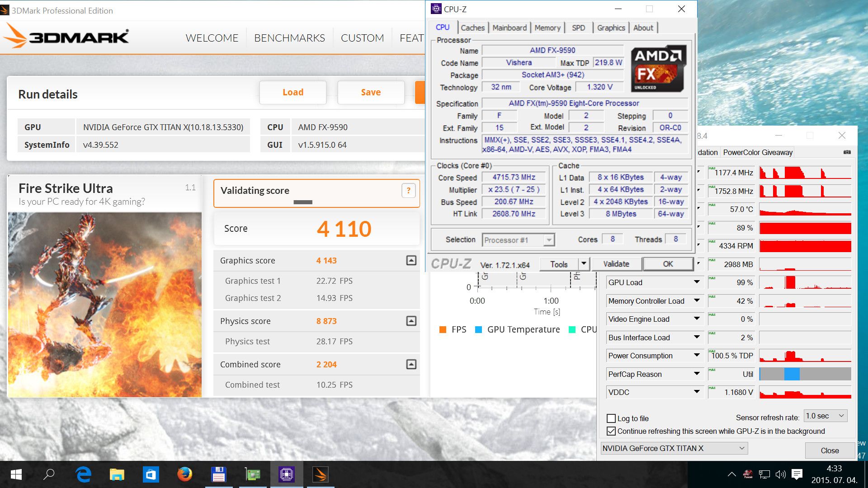Launch Firefox from the taskbar

(184, 474)
